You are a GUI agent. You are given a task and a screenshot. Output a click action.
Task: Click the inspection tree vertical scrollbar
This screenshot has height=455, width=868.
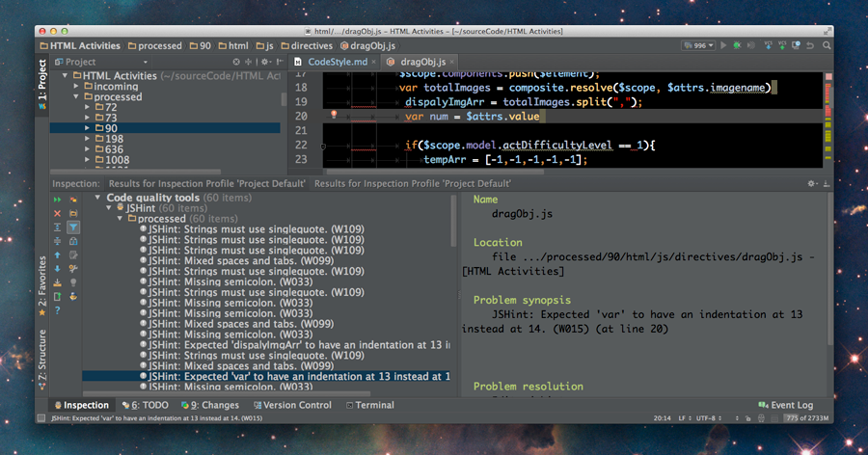(x=453, y=222)
